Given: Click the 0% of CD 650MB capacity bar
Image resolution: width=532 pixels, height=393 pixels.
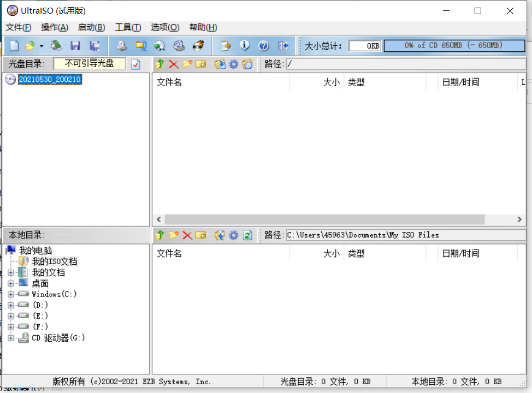Looking at the screenshot, I should click(x=454, y=46).
